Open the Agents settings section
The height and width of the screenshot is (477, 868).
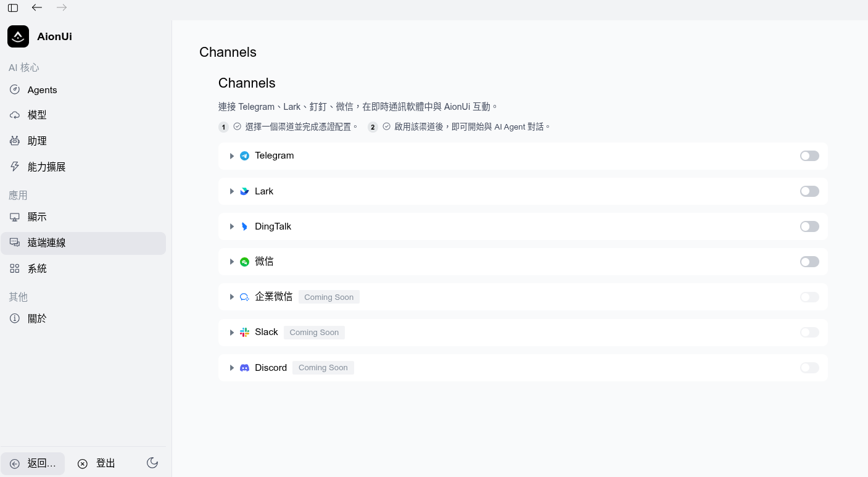[x=83, y=90]
